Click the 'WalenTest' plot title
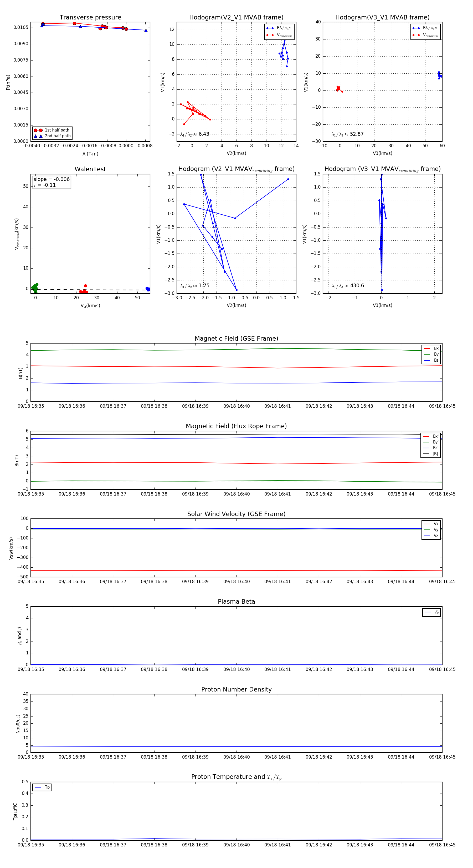 click(x=90, y=169)
